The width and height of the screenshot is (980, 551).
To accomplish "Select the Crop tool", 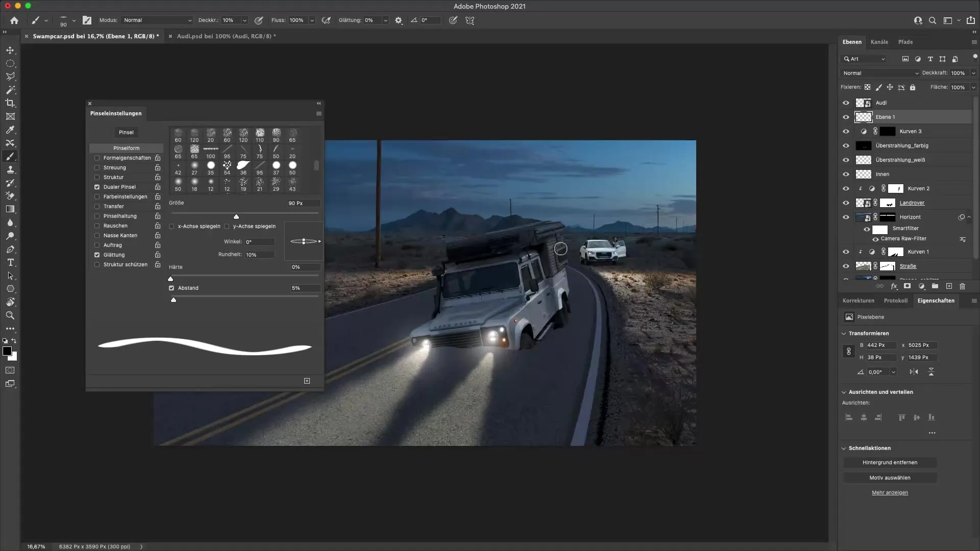I will (x=10, y=103).
